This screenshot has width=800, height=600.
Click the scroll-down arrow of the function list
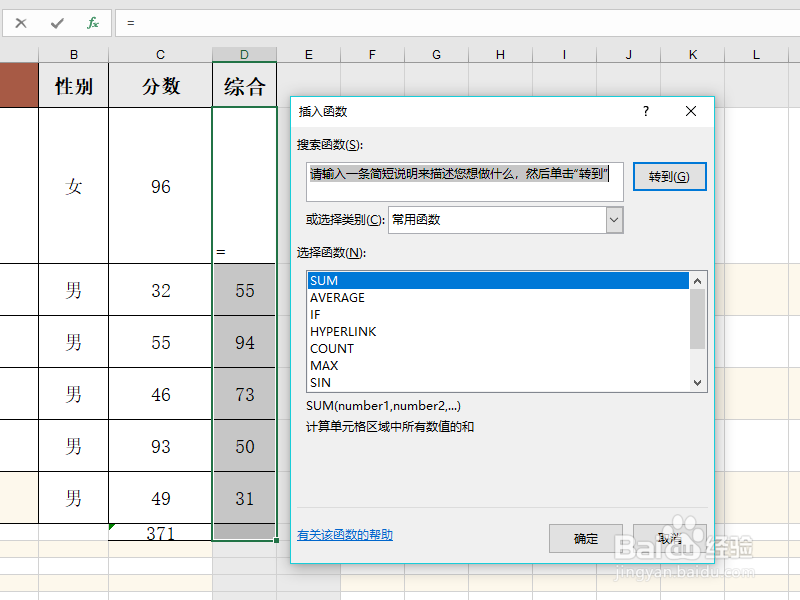point(698,383)
